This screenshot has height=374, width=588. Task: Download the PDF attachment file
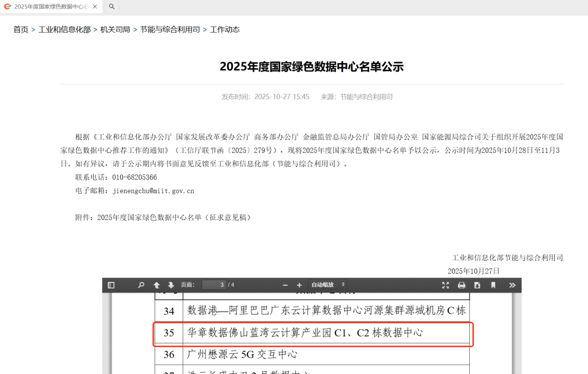[x=477, y=285]
